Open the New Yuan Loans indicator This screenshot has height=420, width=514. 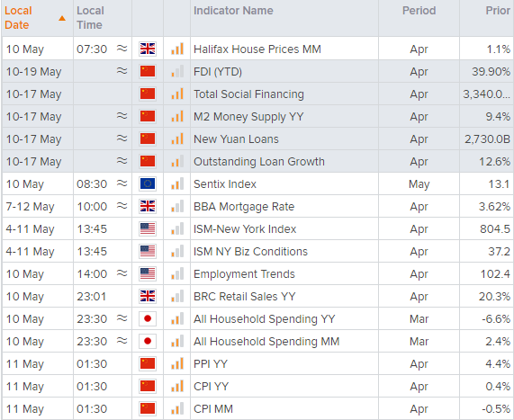pyautogui.click(x=236, y=139)
